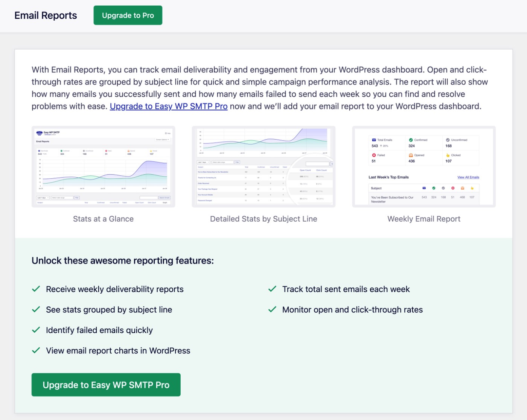Click checkmark icon beside Identify failed emails quickly
The width and height of the screenshot is (527, 420).
(x=36, y=330)
